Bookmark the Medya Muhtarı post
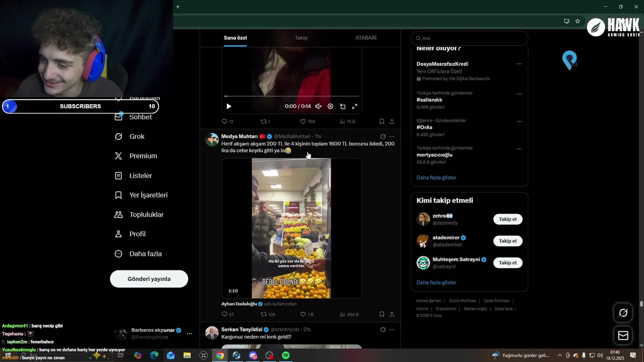The height and width of the screenshot is (362, 644). coord(382,314)
